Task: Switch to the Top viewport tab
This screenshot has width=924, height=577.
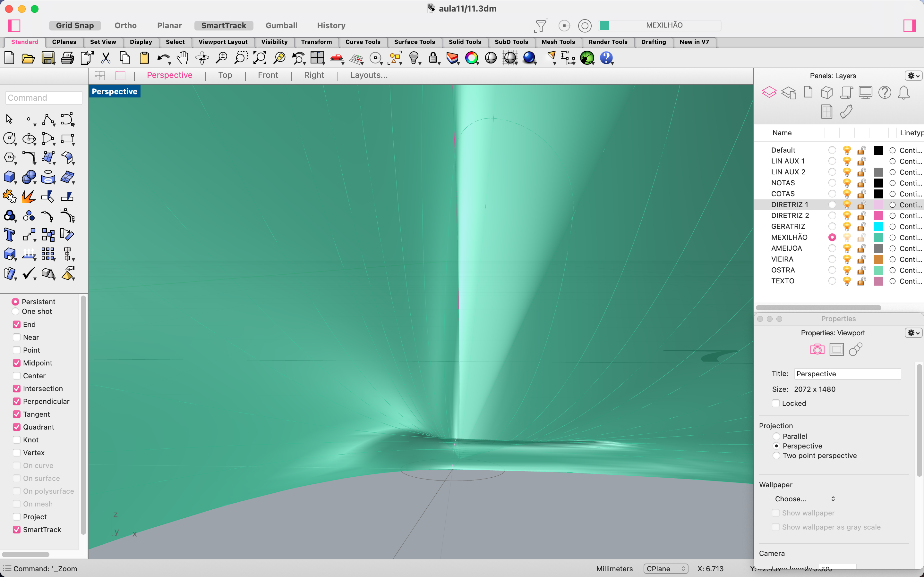Action: (x=225, y=75)
